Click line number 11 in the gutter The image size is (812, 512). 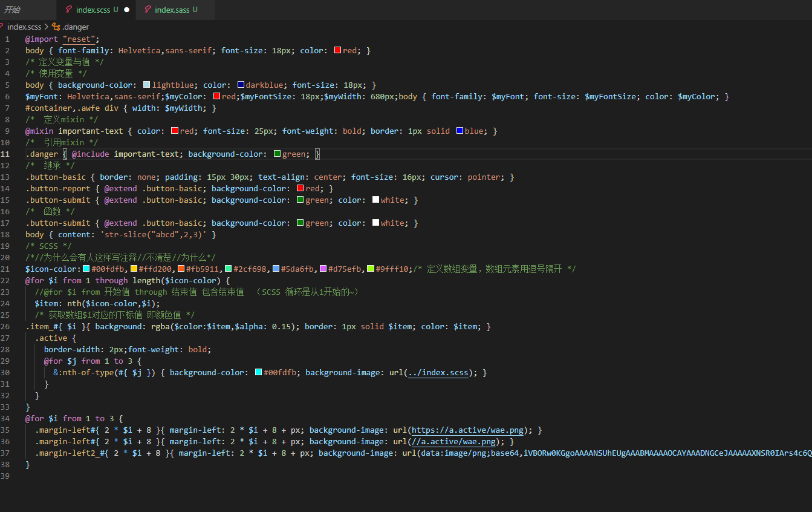tap(5, 154)
